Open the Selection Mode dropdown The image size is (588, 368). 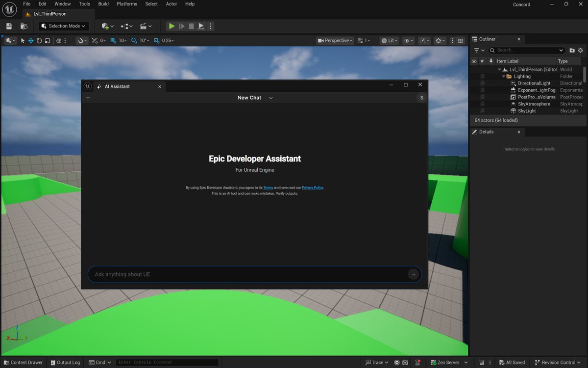click(x=64, y=26)
